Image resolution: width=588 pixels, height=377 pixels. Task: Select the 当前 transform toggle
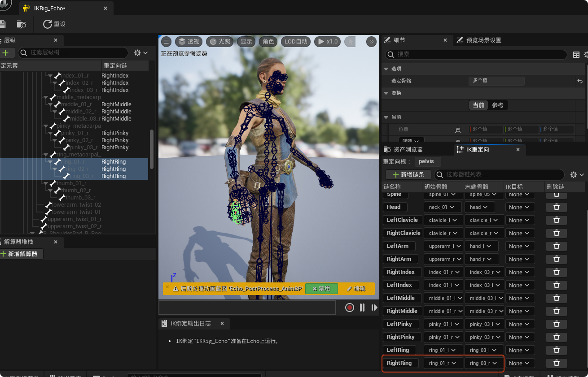(x=478, y=105)
